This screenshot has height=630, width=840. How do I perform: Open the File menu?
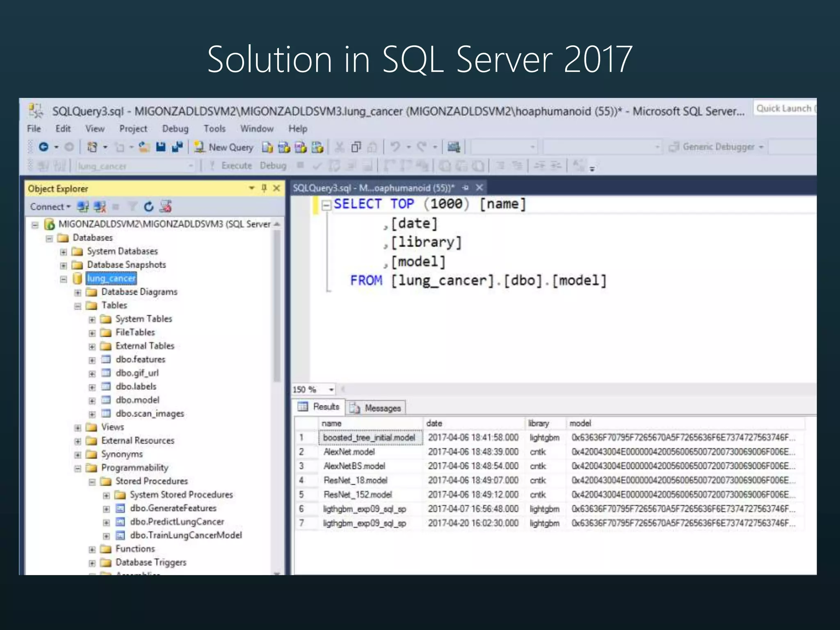point(34,128)
